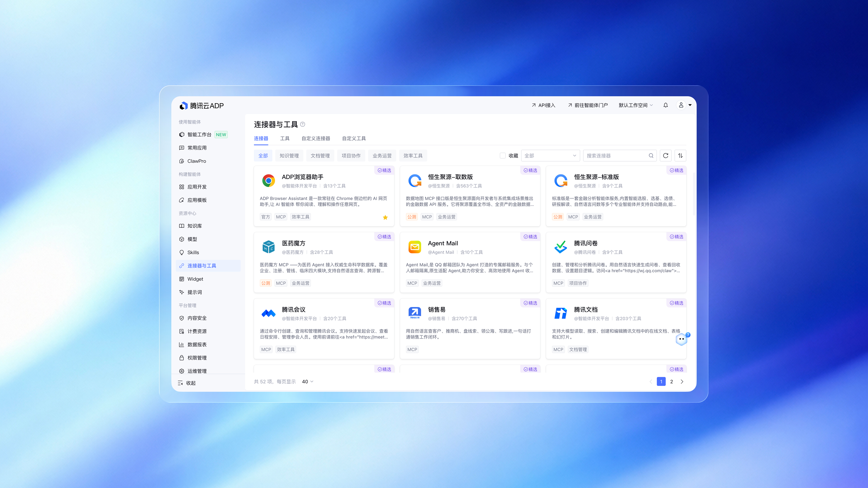Change the page size from 40
This screenshot has width=868, height=488.
coord(308,382)
